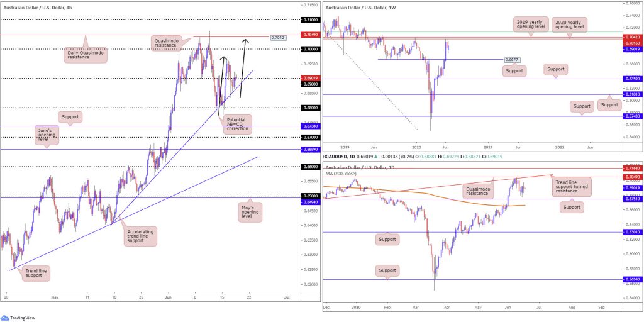
Task: Click the 'FX:AUDUSD, 1D' symbol header
Action: tap(339, 157)
